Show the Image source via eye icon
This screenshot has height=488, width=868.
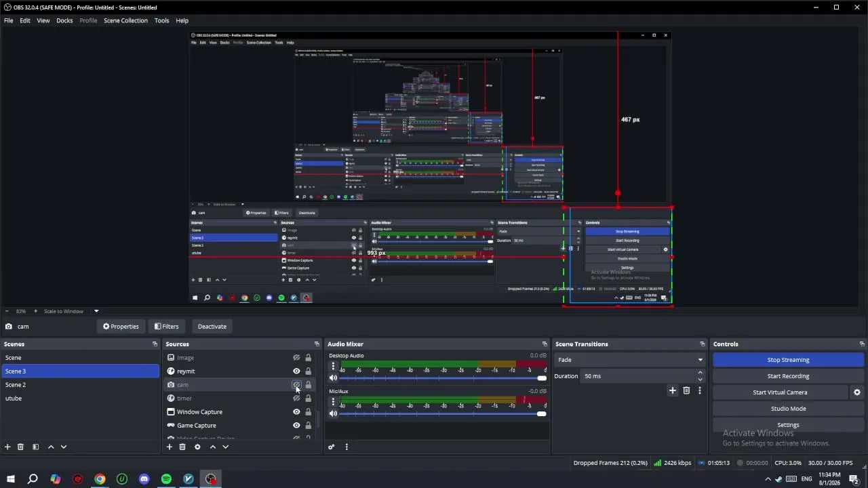296,358
